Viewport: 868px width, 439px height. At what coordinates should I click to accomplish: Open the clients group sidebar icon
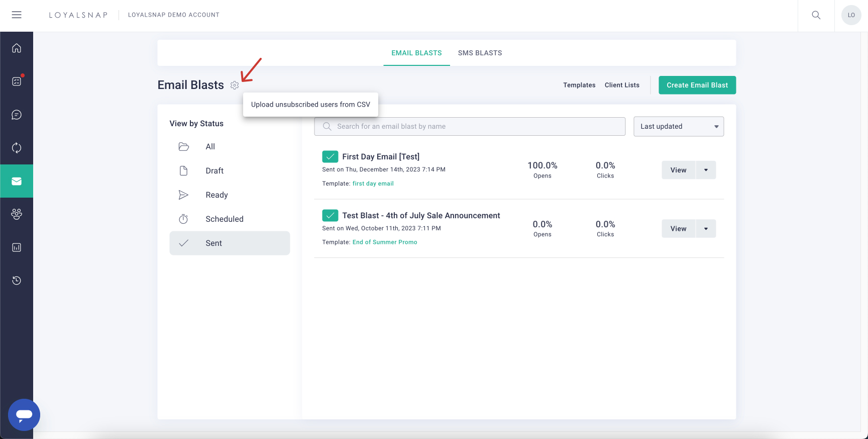[x=17, y=214]
